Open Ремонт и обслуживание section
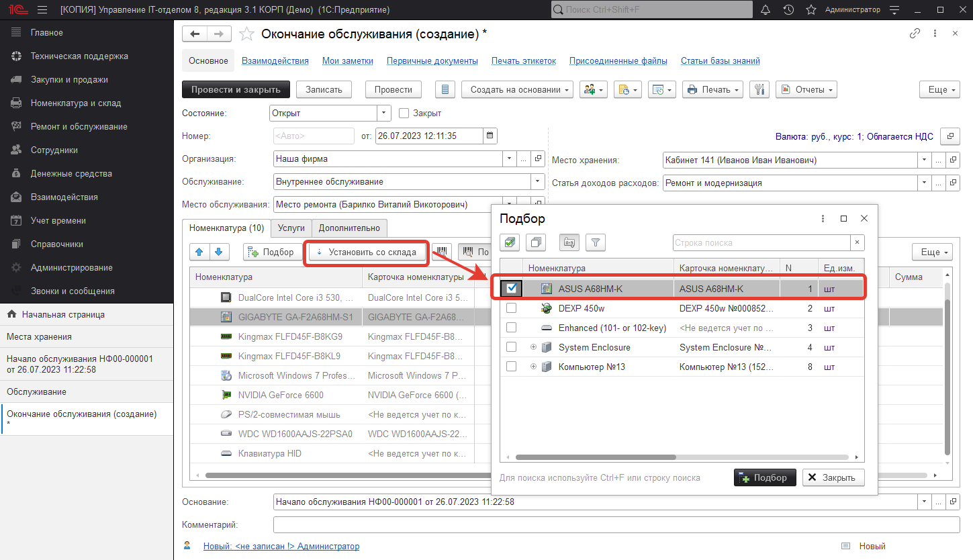Viewport: 973px width, 560px height. click(79, 126)
